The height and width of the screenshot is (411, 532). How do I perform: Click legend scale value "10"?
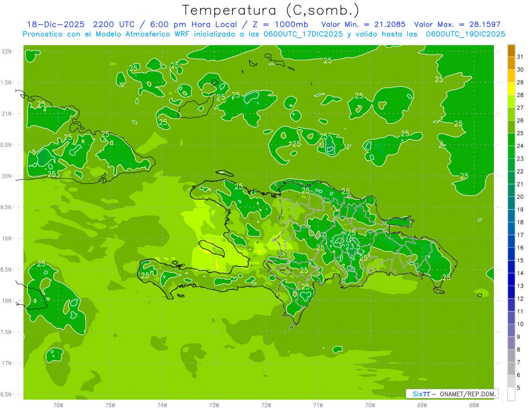[x=520, y=324]
